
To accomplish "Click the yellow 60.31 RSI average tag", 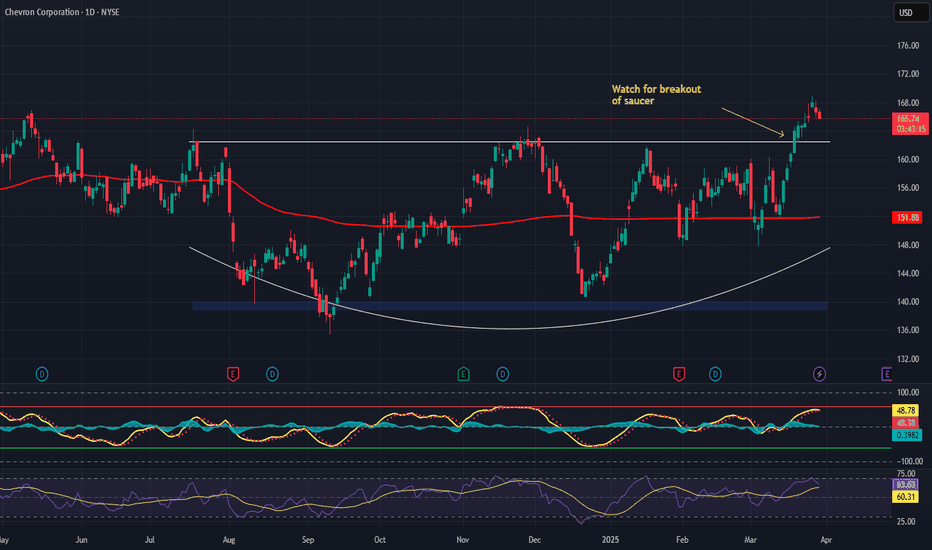I will [906, 496].
